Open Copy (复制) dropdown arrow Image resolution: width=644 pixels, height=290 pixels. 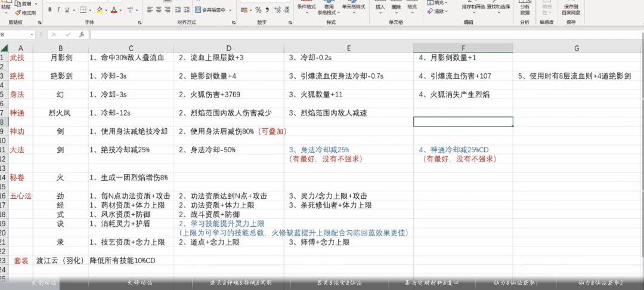[36, 4]
